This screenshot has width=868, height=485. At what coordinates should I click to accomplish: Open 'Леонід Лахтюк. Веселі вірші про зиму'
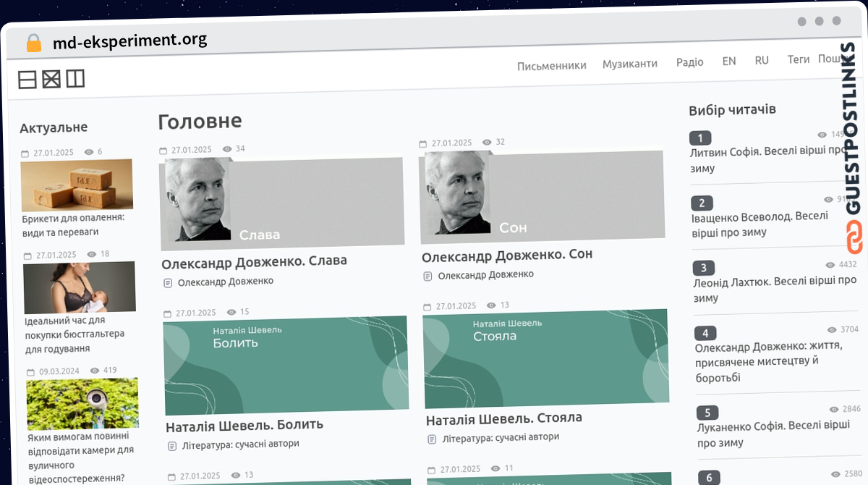pyautogui.click(x=775, y=289)
